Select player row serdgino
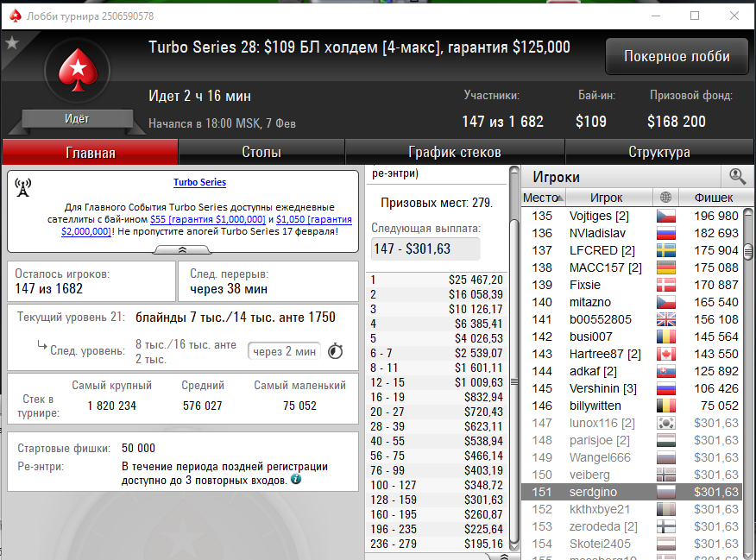Image resolution: width=756 pixels, height=560 pixels. coord(631,492)
